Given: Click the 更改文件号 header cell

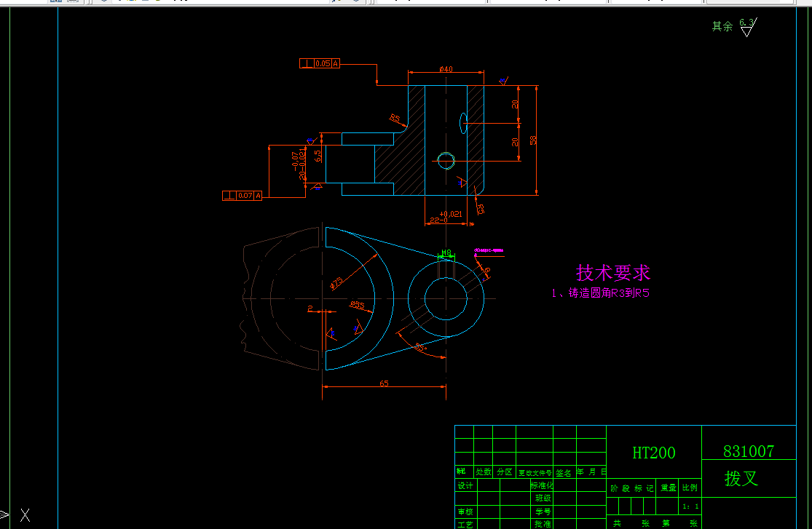Looking at the screenshot, I should pos(535,472).
